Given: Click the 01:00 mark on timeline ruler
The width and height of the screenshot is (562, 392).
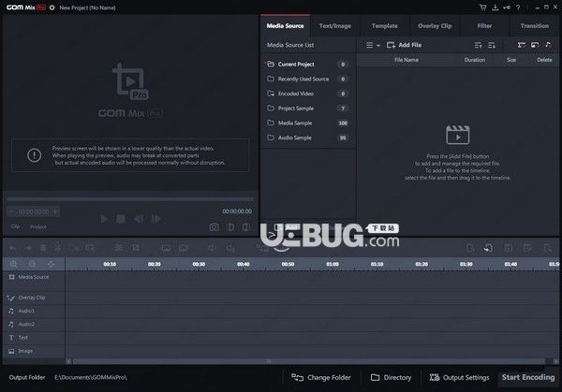Looking at the screenshot, I should [333, 264].
